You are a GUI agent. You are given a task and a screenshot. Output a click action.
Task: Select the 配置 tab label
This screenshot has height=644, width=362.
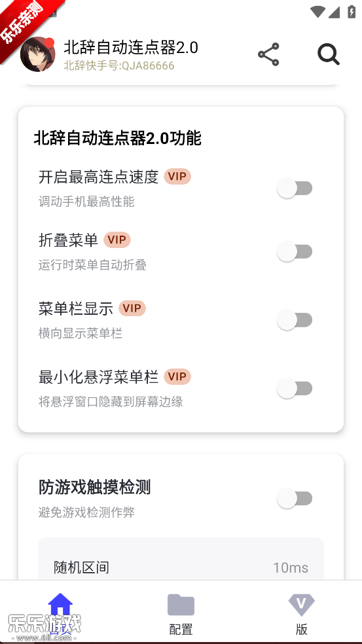tap(181, 629)
